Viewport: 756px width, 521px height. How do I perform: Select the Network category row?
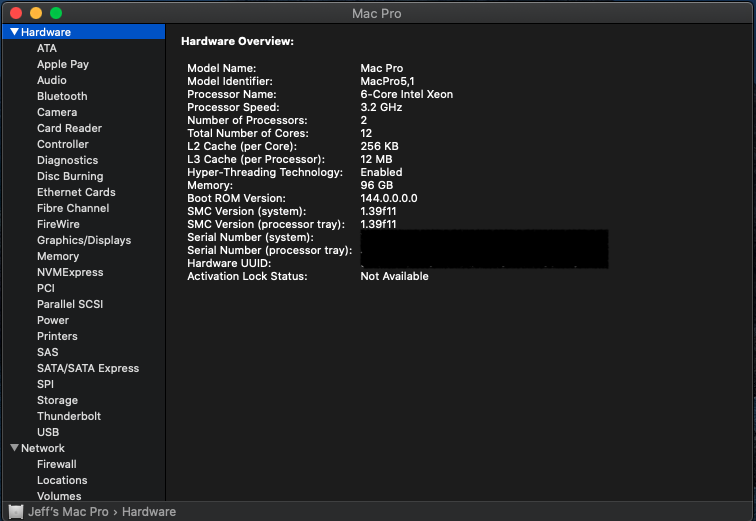84,448
